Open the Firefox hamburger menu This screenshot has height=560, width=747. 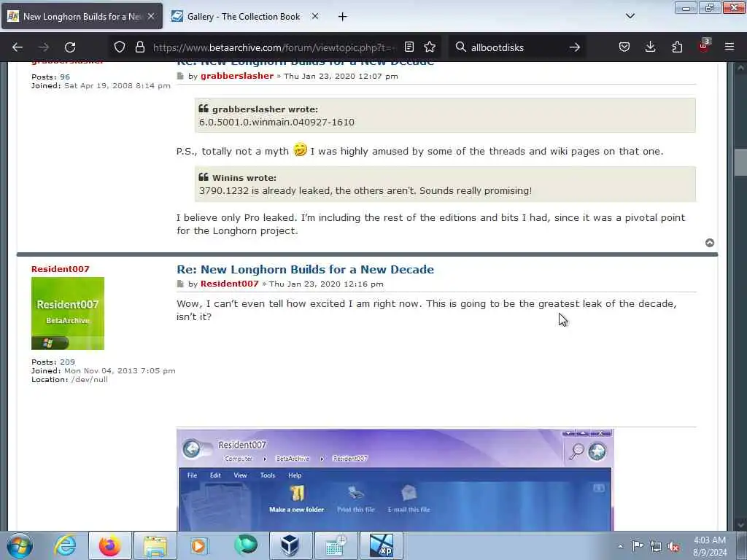pyautogui.click(x=729, y=47)
